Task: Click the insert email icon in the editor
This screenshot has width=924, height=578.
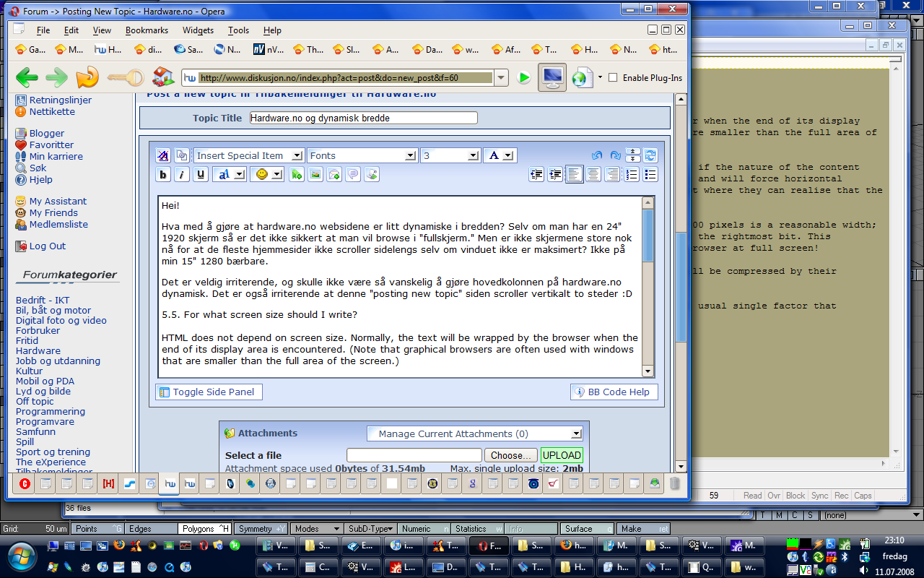Action: [334, 174]
